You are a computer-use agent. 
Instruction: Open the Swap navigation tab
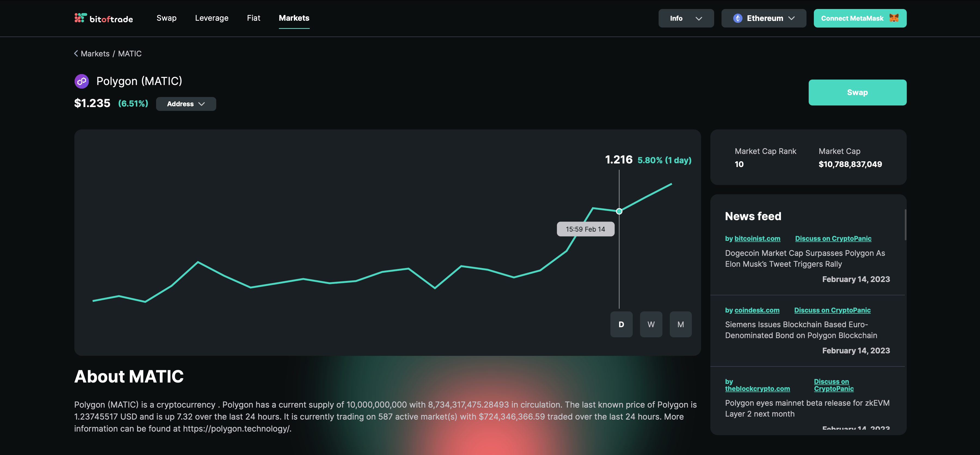pos(166,18)
